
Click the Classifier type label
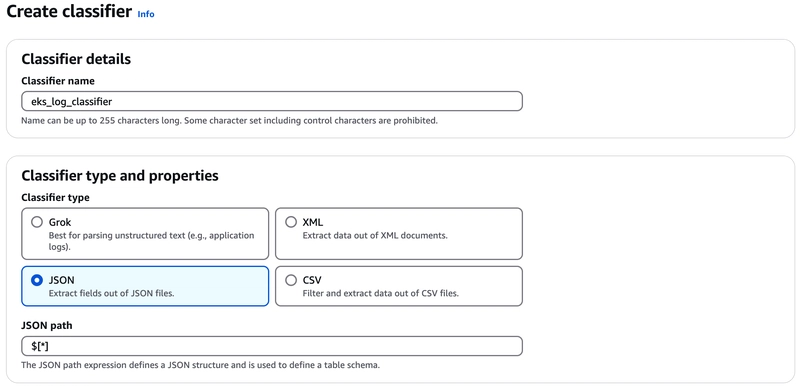point(55,198)
